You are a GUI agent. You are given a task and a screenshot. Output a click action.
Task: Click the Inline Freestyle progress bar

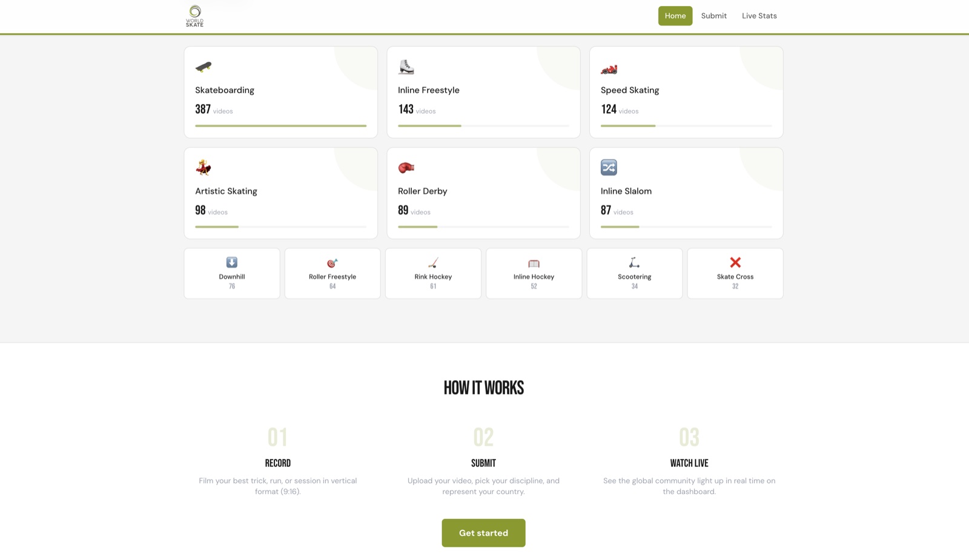(484, 126)
